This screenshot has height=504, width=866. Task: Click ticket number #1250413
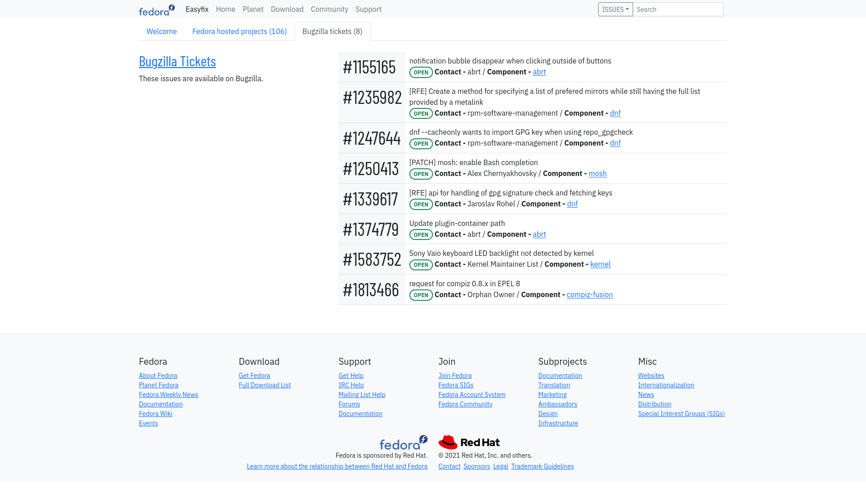[371, 169]
